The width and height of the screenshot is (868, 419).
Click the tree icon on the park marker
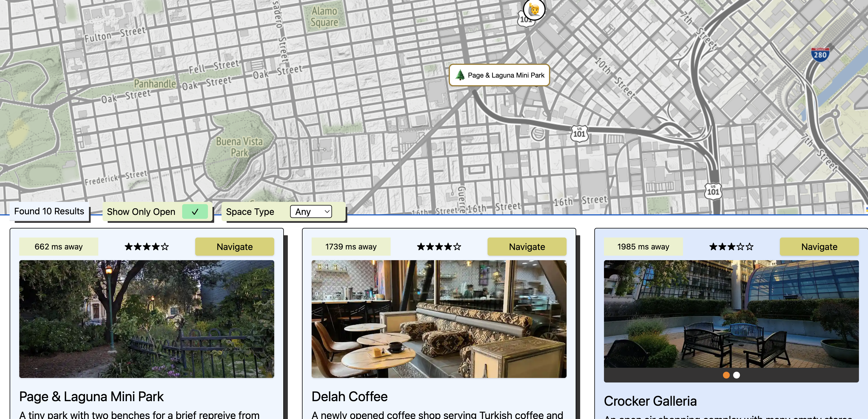pos(460,75)
